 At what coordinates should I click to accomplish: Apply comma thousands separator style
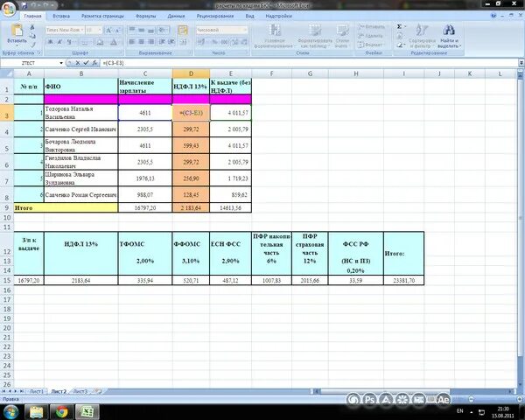click(x=225, y=42)
